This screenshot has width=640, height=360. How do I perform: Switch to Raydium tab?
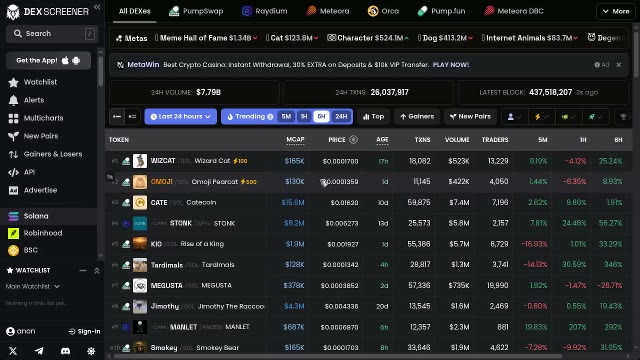(264, 11)
